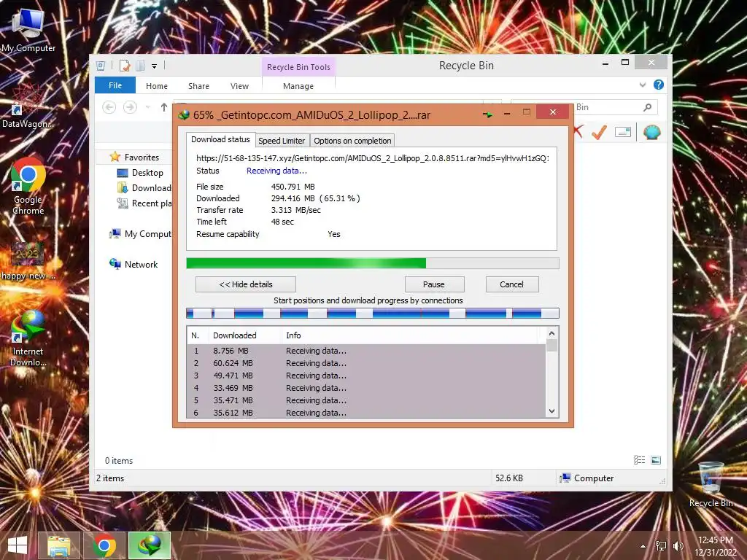
Task: Select the happy-new-year image file on desktop
Action: (28, 261)
